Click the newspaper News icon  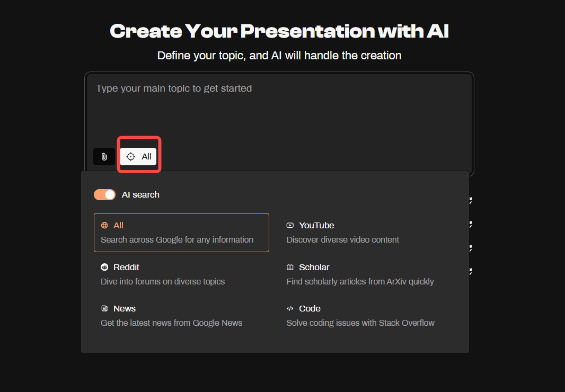(x=104, y=308)
